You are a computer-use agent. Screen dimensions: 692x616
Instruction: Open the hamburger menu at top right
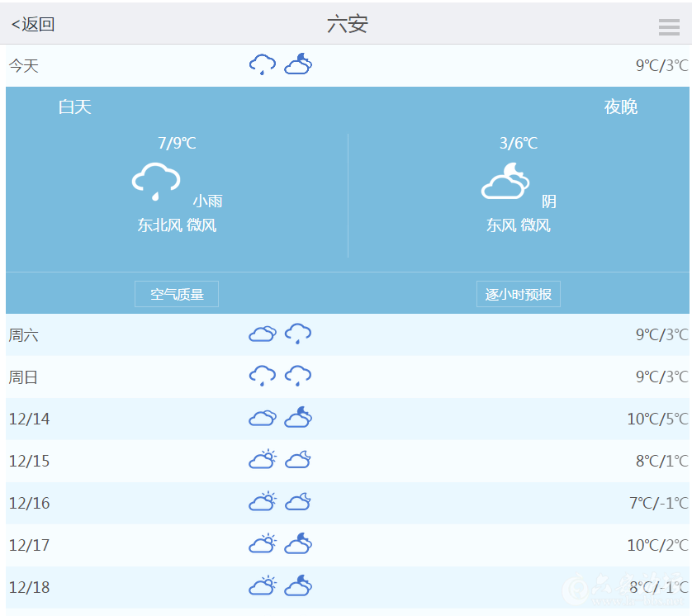(669, 26)
